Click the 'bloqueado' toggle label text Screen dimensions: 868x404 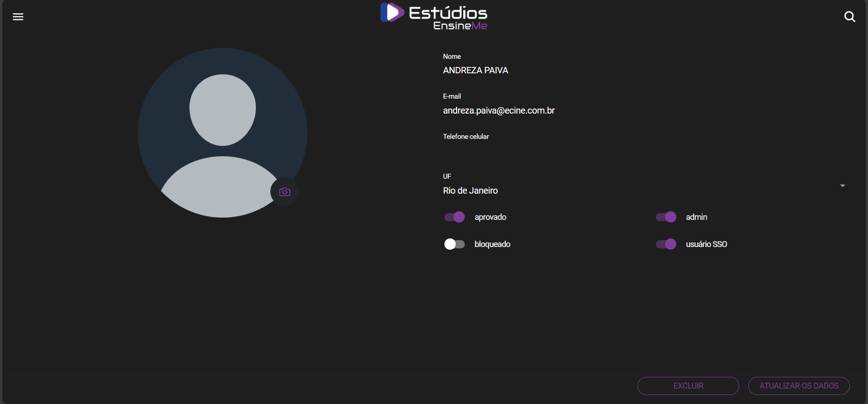point(492,244)
